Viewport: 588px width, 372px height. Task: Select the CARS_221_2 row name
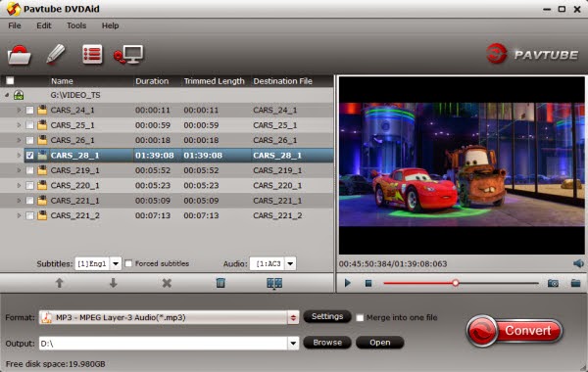75,215
